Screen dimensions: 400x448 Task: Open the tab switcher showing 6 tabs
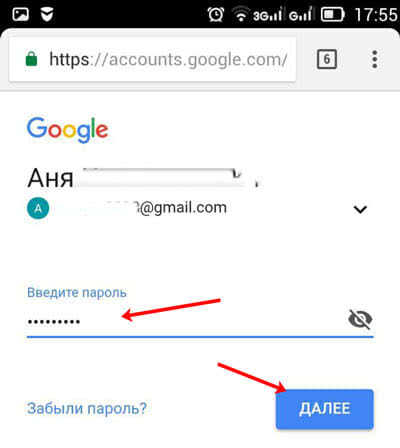pos(326,59)
